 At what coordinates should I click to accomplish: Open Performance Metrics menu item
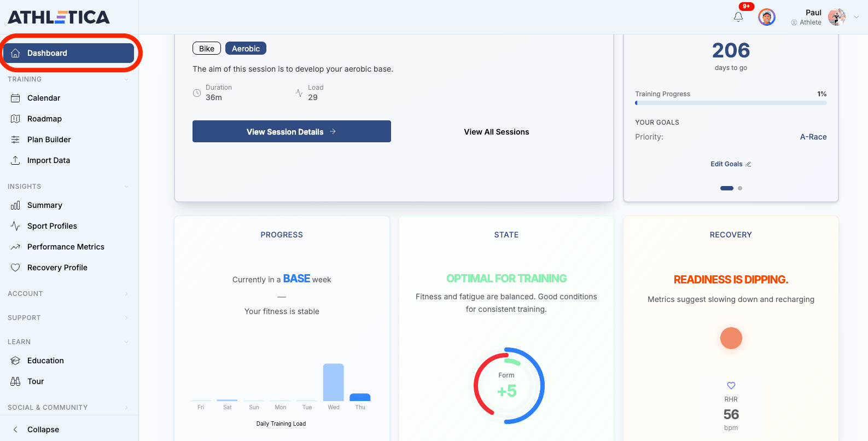66,247
